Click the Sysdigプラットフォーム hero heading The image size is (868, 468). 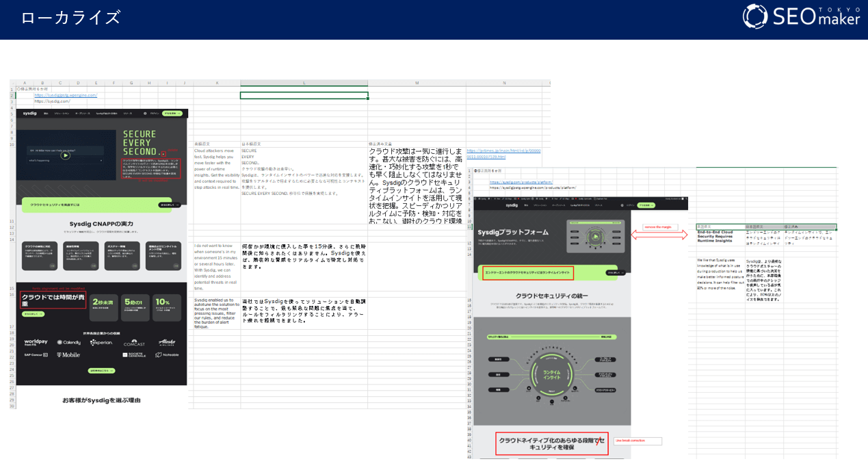coord(513,233)
